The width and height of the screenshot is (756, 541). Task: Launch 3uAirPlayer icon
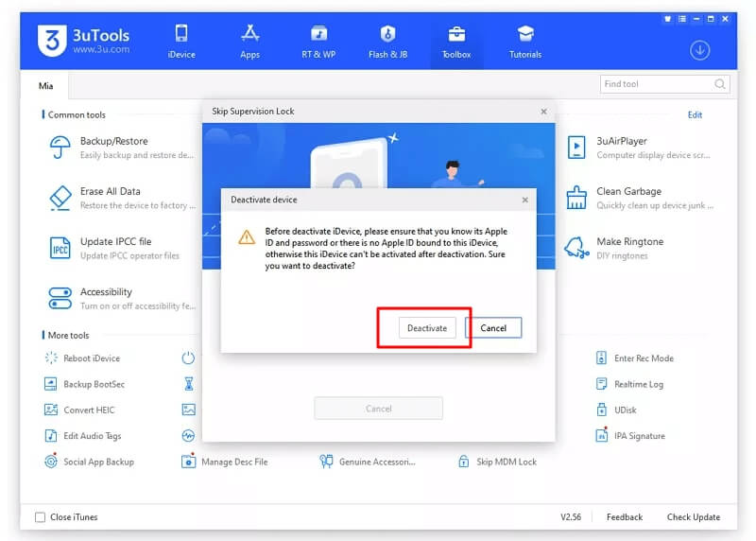[x=576, y=148]
